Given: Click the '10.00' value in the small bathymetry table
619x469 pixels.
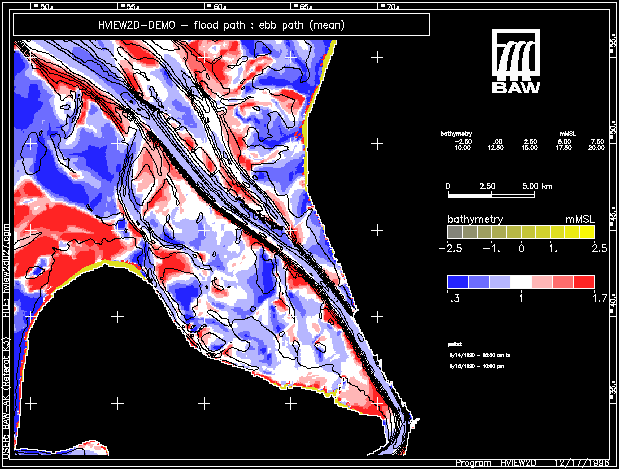Looking at the screenshot, I should 463,148.
